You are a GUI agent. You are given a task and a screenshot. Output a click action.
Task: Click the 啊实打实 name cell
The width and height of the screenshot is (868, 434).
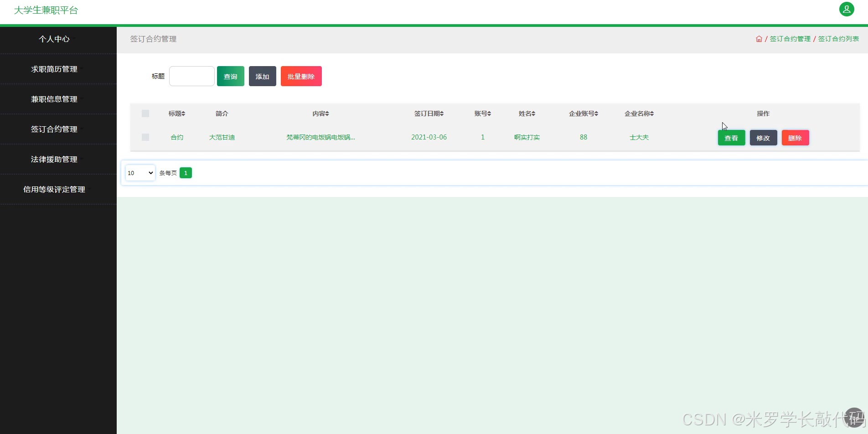point(527,137)
